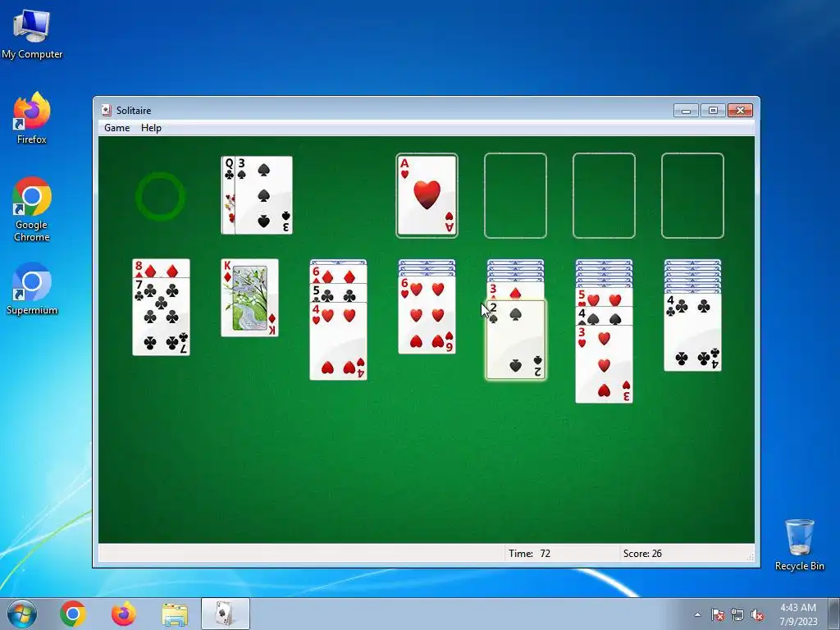The image size is (840, 630).
Task: Select the 6 of hearts card
Action: point(427,315)
